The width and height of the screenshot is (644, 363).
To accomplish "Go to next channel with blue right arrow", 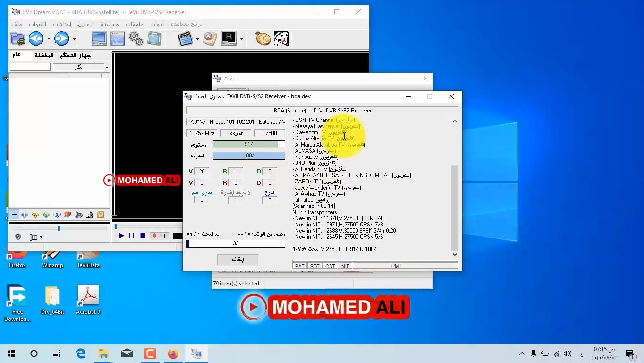I will coord(62,39).
